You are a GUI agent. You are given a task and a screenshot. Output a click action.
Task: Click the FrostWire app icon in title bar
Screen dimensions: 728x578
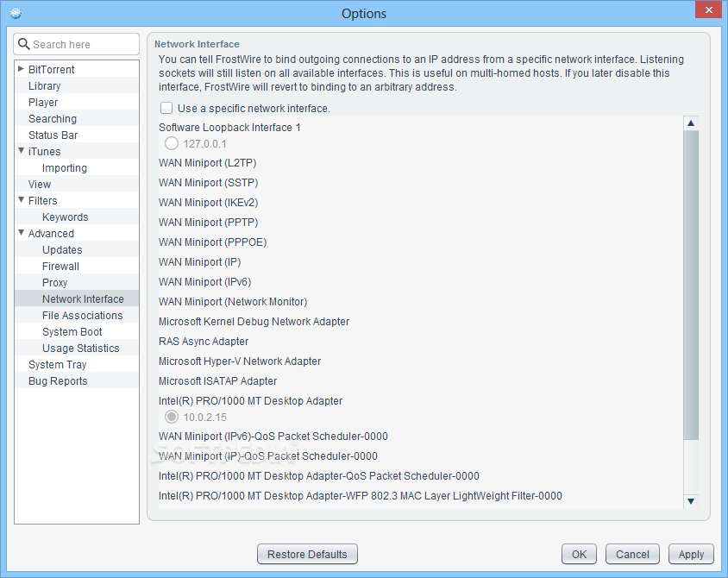pos(16,13)
